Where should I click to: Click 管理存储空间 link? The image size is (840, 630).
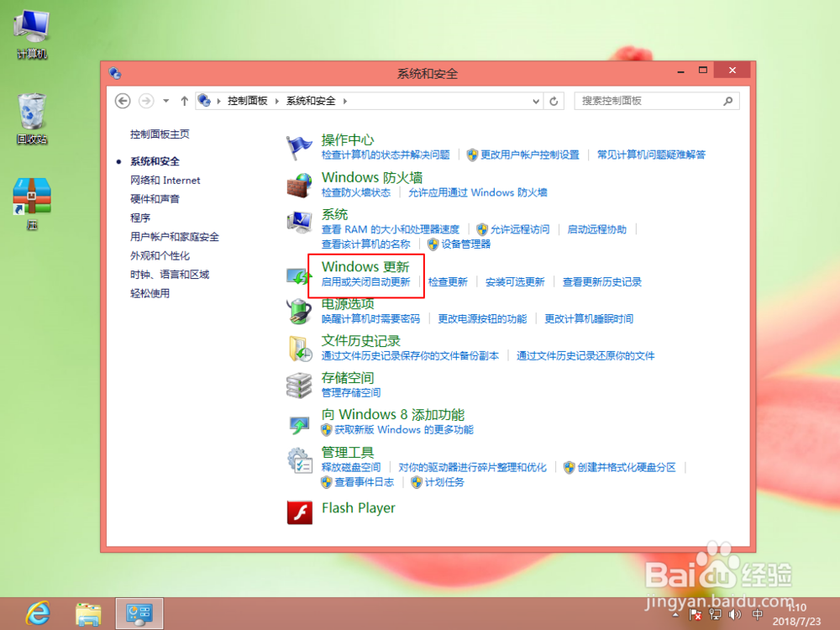coord(351,392)
